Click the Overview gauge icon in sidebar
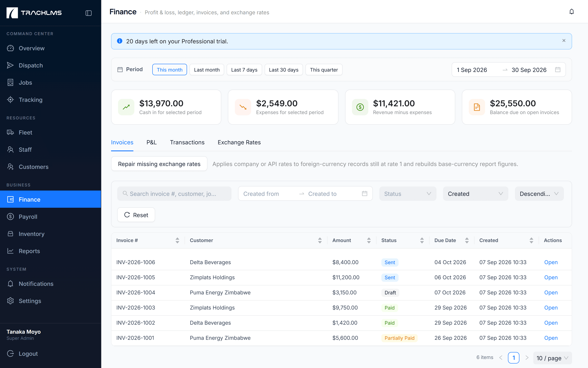 10,48
